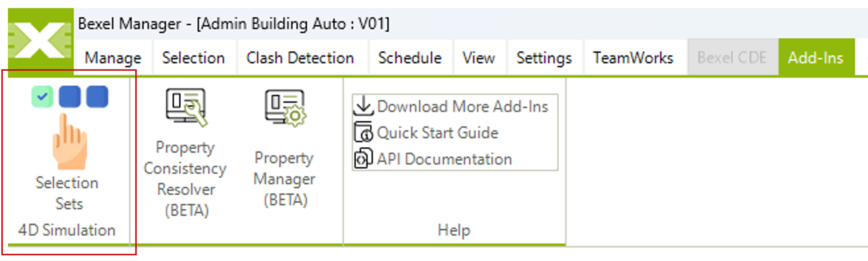
Task: Switch to the Manage tab
Action: [113, 58]
